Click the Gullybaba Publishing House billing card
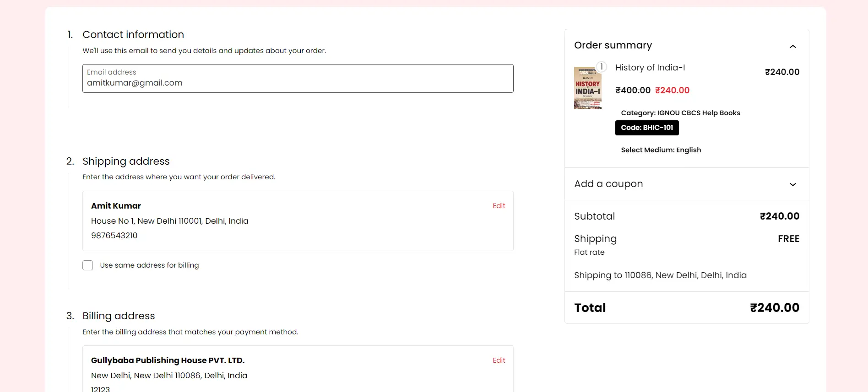 click(x=298, y=369)
